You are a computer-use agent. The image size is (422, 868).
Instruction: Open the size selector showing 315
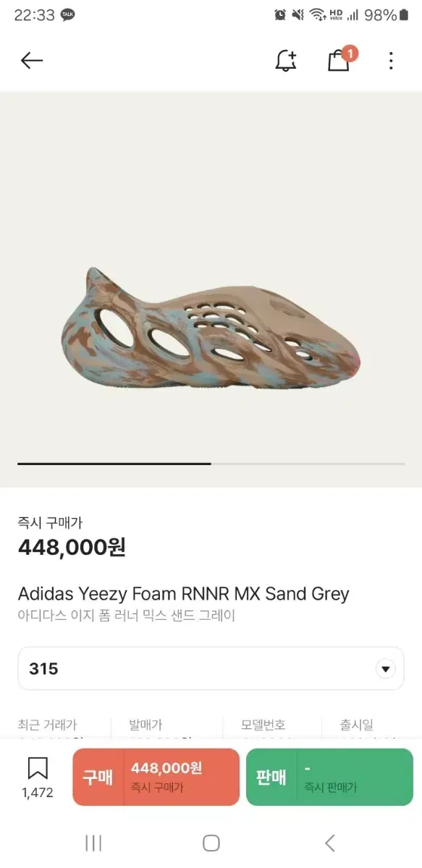click(211, 668)
